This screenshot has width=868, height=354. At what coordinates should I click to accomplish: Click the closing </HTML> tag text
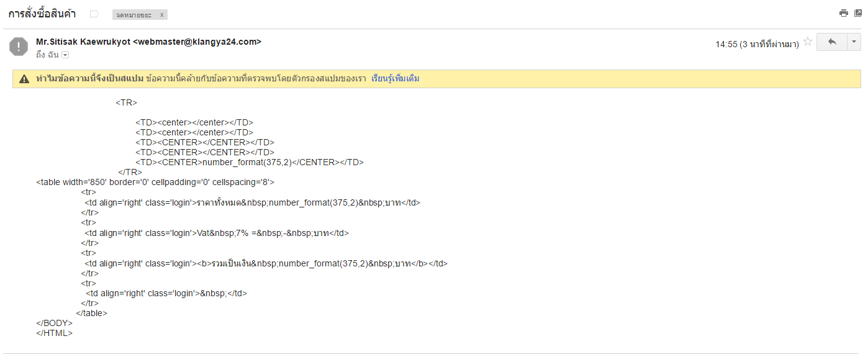click(x=55, y=333)
